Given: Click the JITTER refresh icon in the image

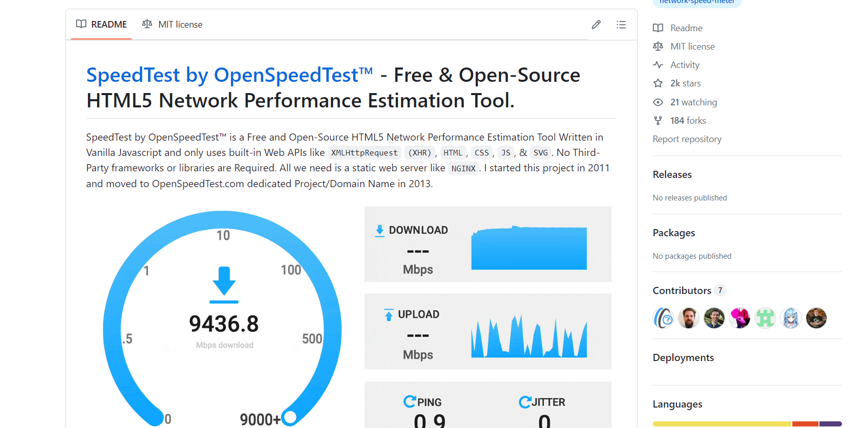Looking at the screenshot, I should pyautogui.click(x=525, y=402).
